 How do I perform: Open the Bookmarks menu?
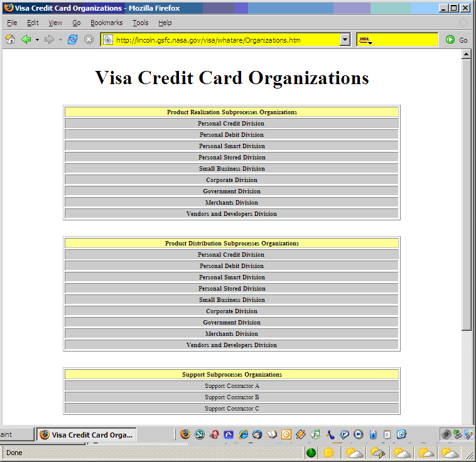107,23
